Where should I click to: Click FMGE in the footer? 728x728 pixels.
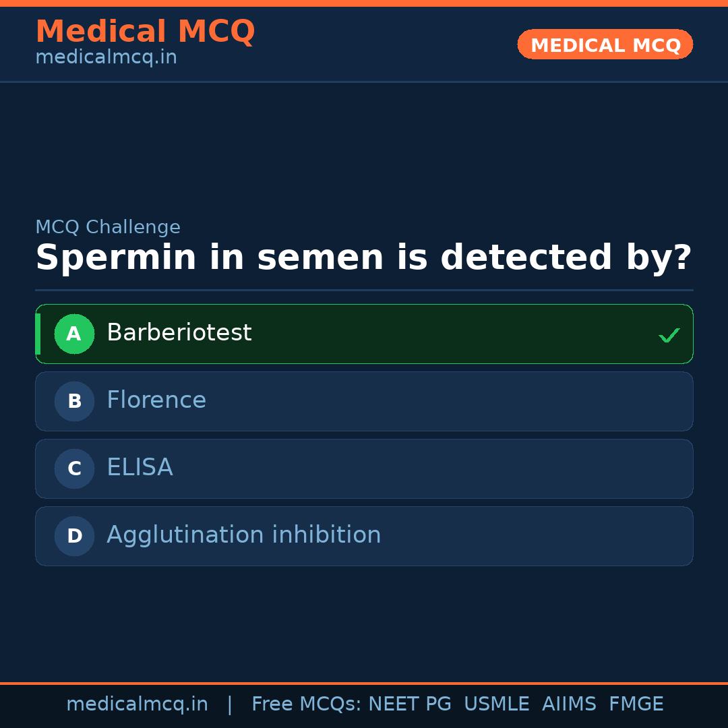[x=636, y=704]
